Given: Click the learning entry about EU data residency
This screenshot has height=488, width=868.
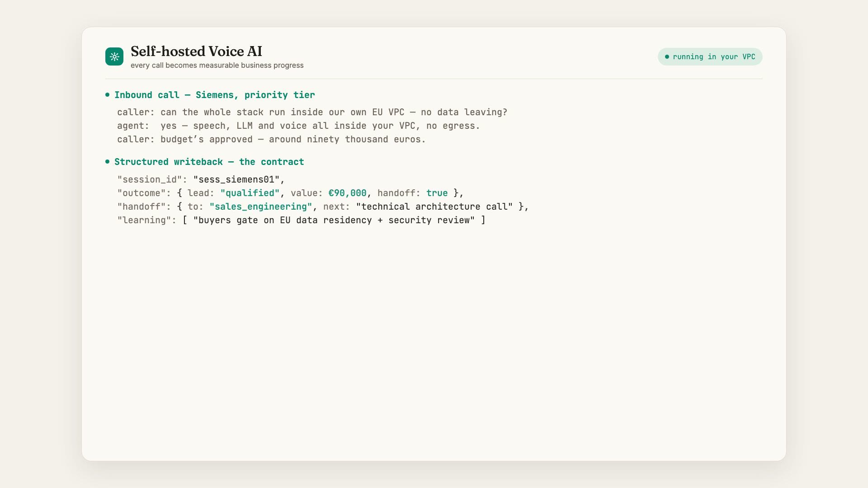Looking at the screenshot, I should click(334, 220).
